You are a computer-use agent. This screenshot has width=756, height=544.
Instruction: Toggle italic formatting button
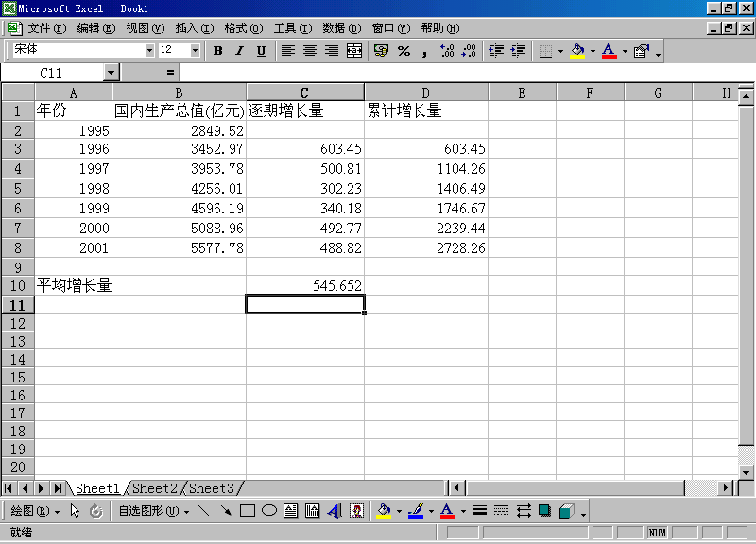(239, 51)
